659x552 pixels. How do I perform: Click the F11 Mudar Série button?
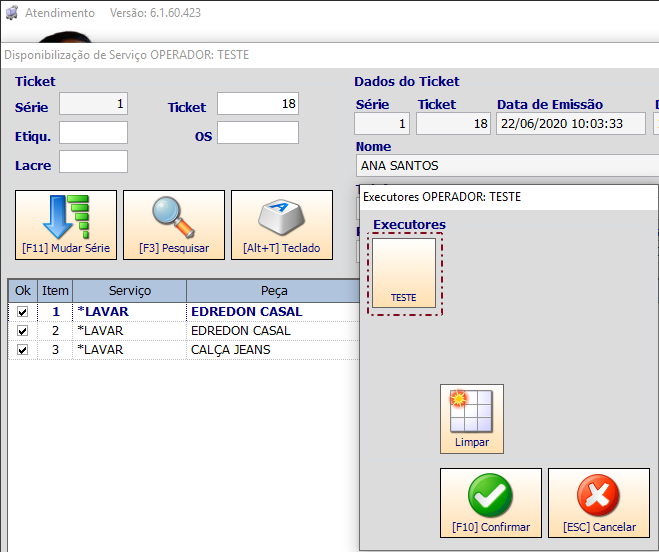(x=66, y=225)
